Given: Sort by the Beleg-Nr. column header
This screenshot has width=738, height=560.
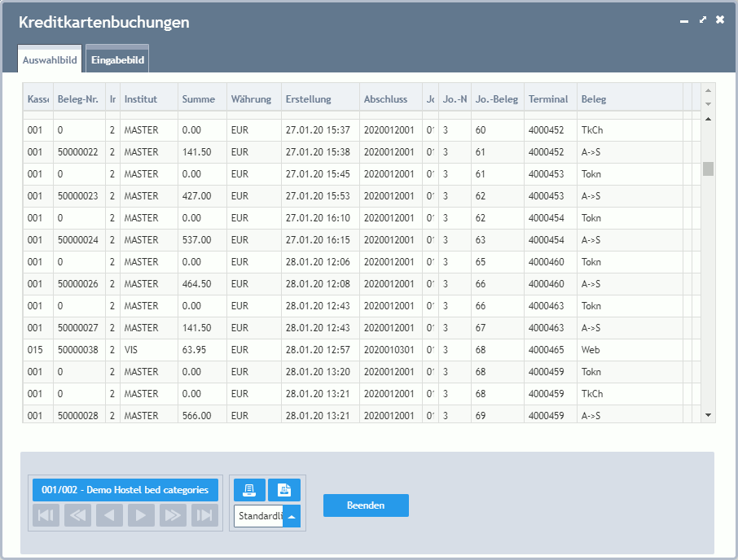Looking at the screenshot, I should [79, 99].
